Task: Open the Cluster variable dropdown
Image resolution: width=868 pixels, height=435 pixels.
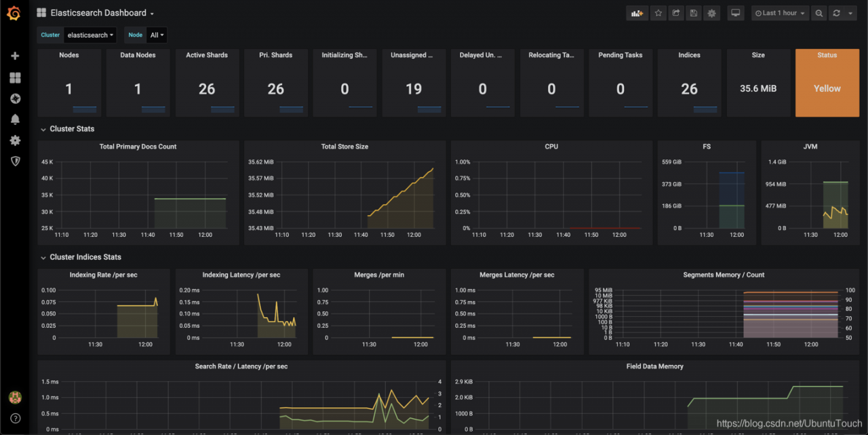Action: [90, 35]
